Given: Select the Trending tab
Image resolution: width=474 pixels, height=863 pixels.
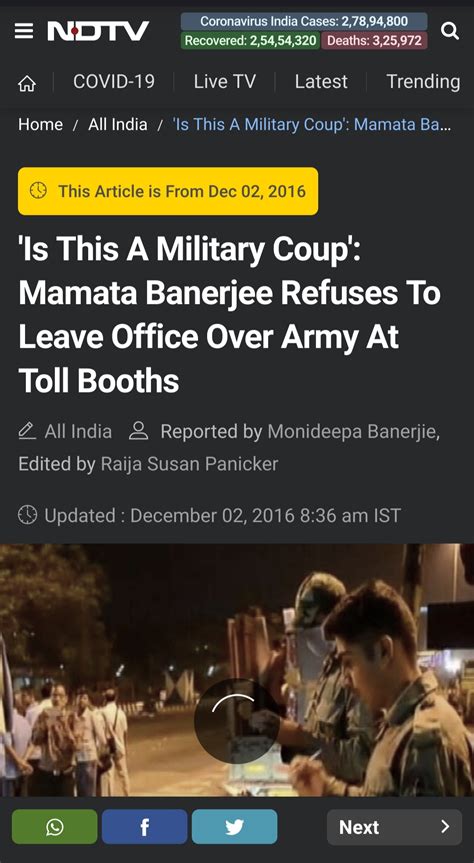Looking at the screenshot, I should tap(423, 81).
